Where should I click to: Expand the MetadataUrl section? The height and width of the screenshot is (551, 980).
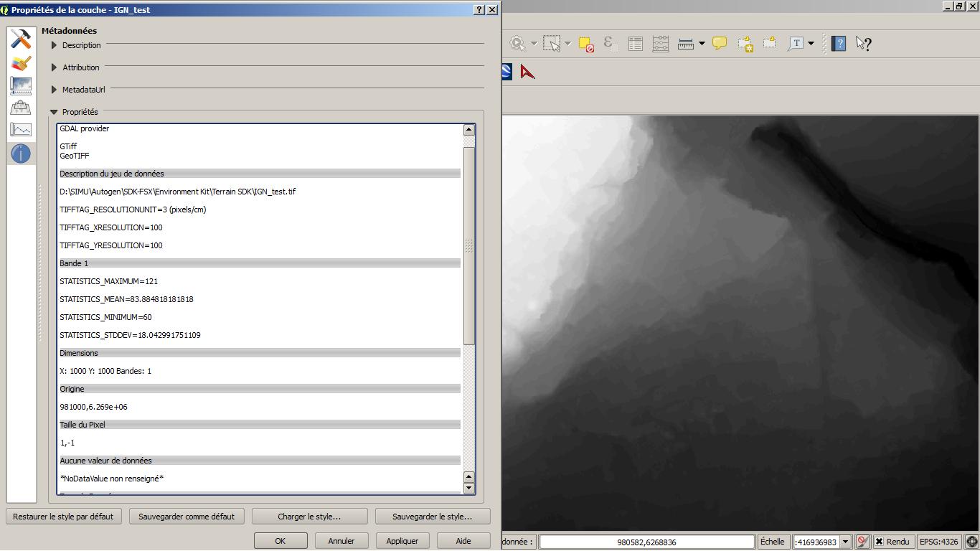(55, 90)
